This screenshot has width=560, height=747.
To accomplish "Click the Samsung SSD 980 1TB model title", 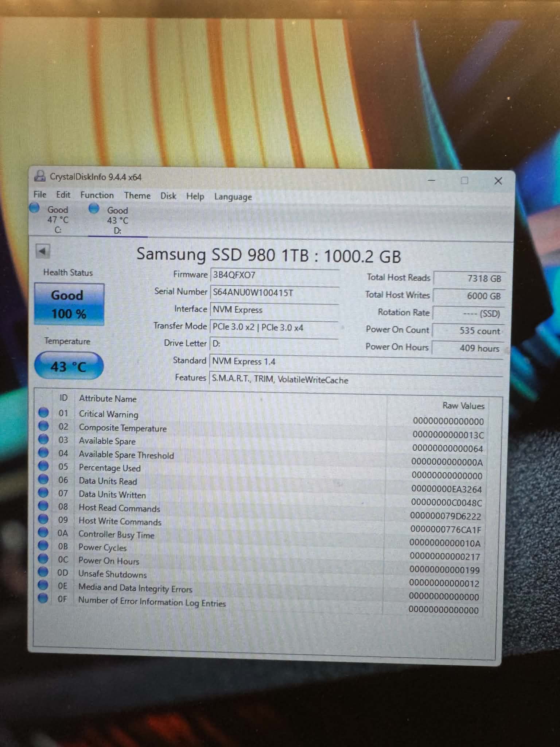I will click(269, 255).
